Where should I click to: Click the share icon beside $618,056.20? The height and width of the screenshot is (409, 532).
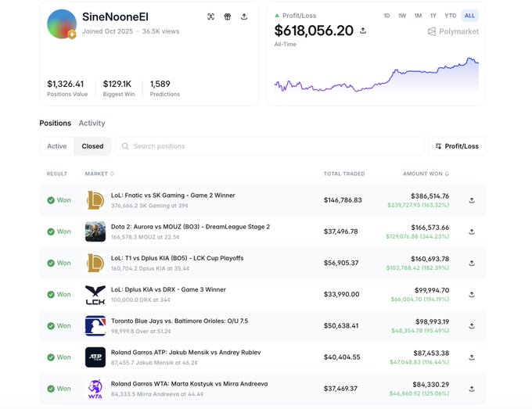click(363, 30)
